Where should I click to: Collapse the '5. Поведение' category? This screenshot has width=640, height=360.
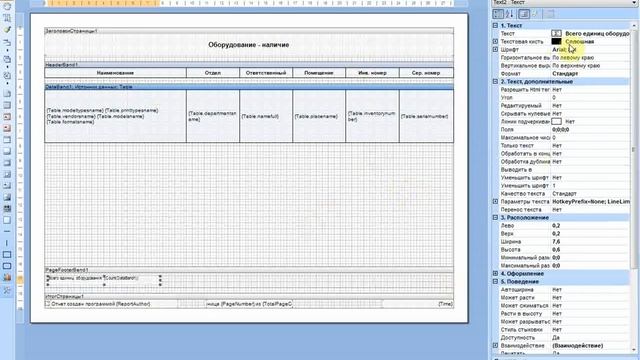tap(495, 282)
